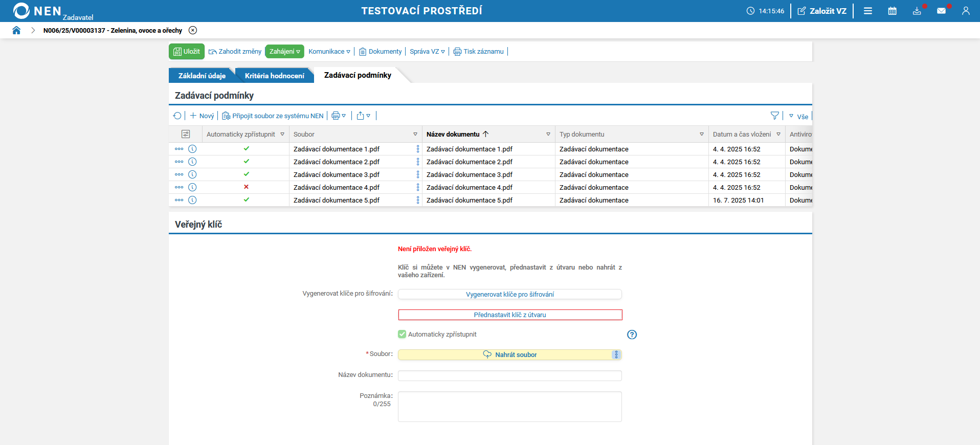Show info for Zadávací dokumentace 1.pdf row
Viewport: 980px width, 445px height.
click(x=192, y=149)
